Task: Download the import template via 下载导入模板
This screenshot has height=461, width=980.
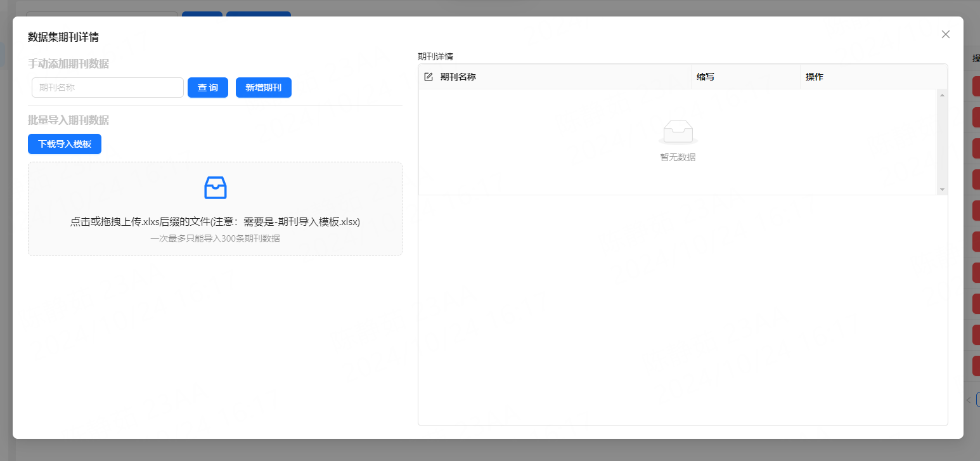Action: point(65,144)
